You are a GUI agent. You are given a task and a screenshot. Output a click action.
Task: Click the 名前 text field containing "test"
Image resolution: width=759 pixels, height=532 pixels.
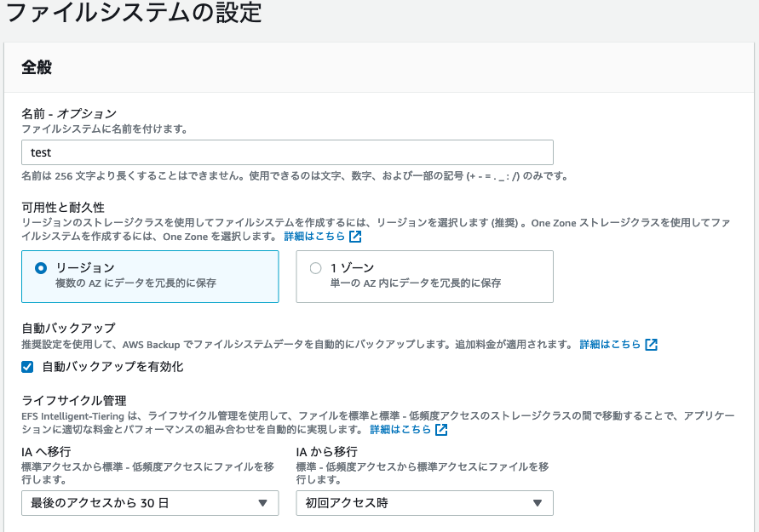coord(287,152)
